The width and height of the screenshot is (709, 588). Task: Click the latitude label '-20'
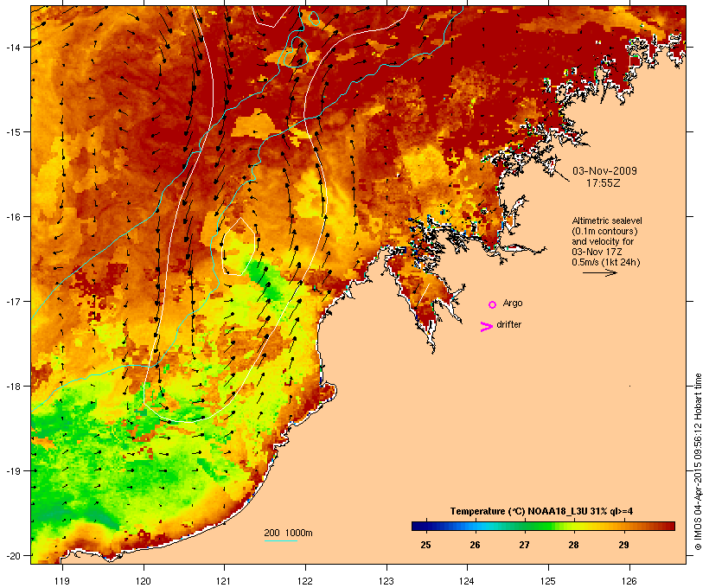[13, 555]
